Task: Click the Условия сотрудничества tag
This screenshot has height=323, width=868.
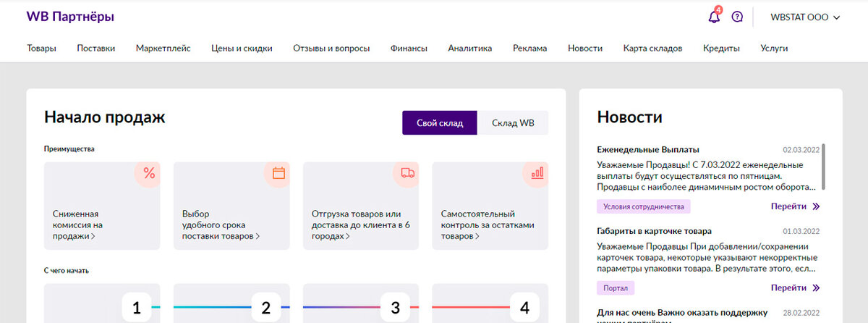Action: click(x=644, y=206)
